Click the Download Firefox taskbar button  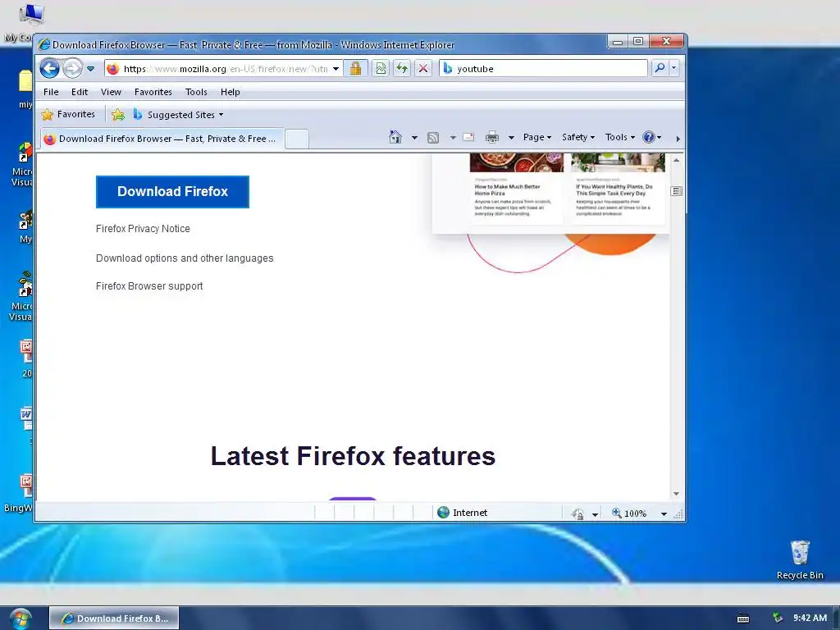tap(114, 619)
